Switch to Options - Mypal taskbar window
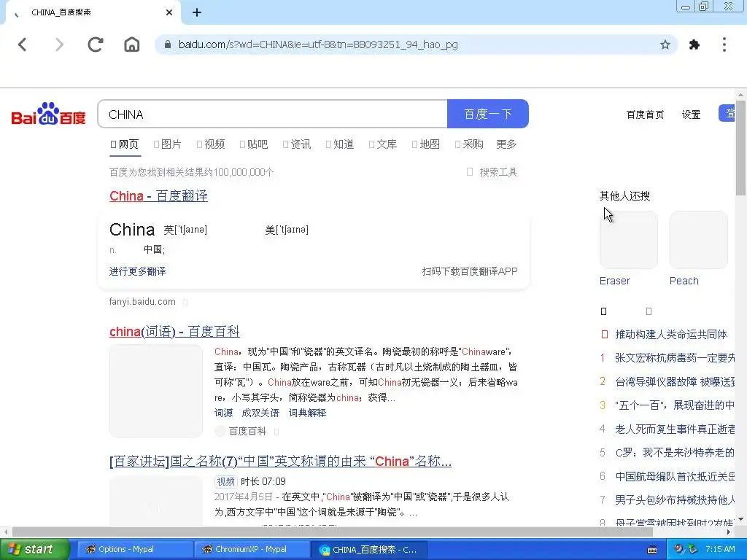Screen dimensions: 747x560 [134, 549]
